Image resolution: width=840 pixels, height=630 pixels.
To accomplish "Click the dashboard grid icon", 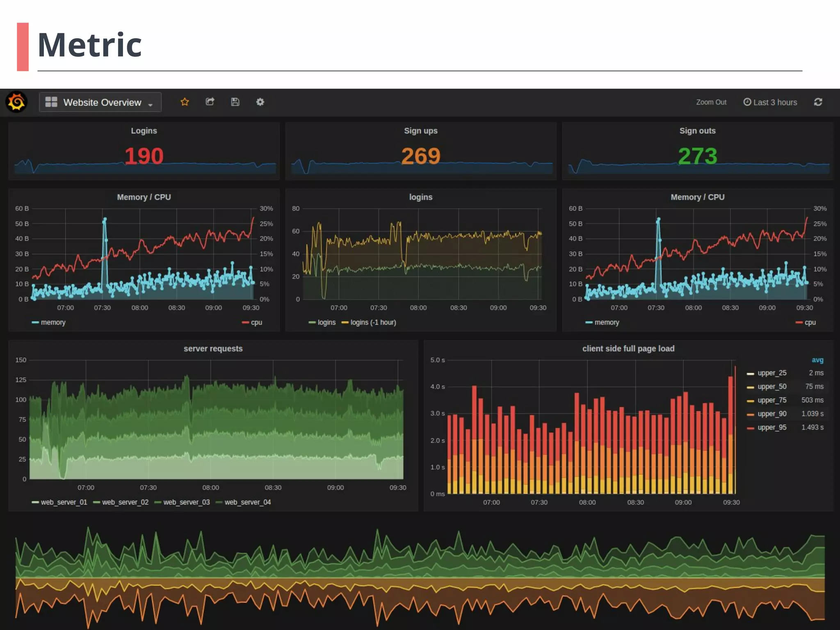I will pyautogui.click(x=51, y=102).
